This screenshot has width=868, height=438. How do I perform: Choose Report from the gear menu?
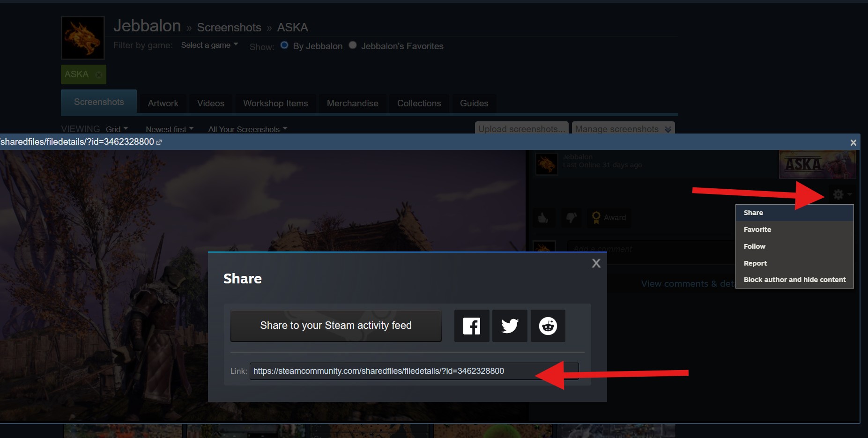coord(794,263)
